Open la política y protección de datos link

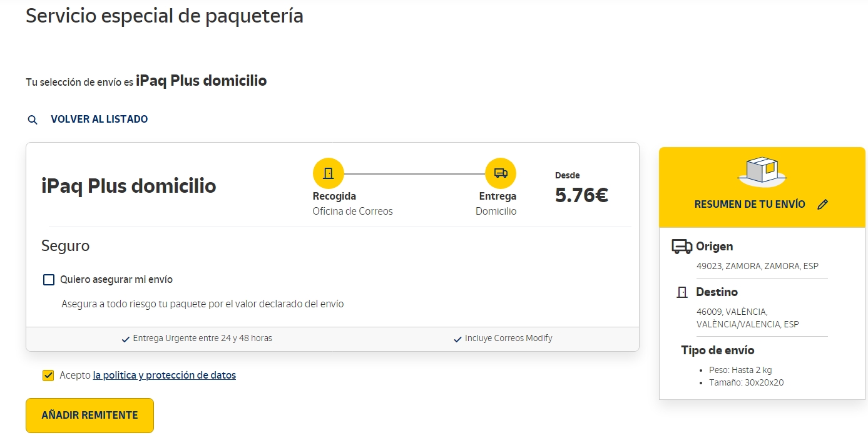pos(164,376)
